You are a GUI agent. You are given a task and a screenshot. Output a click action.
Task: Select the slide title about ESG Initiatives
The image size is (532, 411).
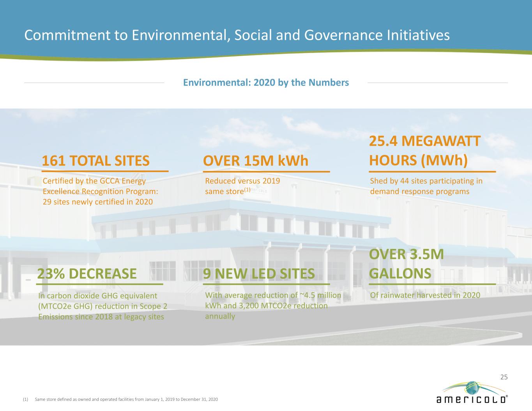(237, 35)
